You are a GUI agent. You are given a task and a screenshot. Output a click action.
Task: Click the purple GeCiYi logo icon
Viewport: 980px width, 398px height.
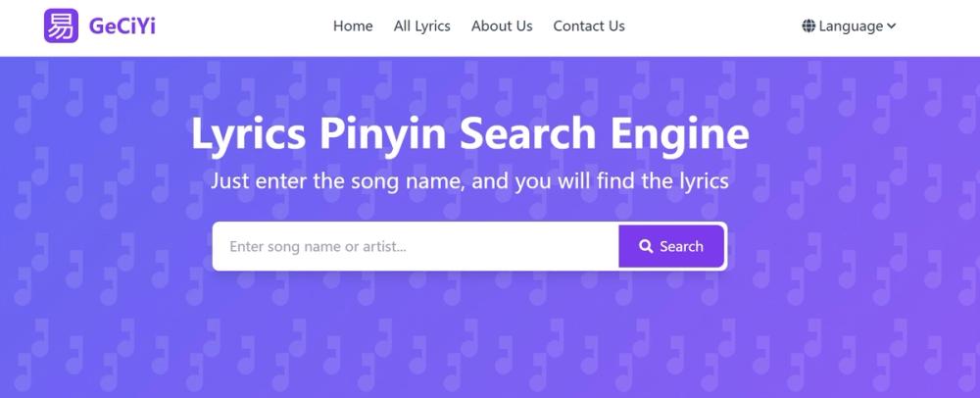pos(61,25)
